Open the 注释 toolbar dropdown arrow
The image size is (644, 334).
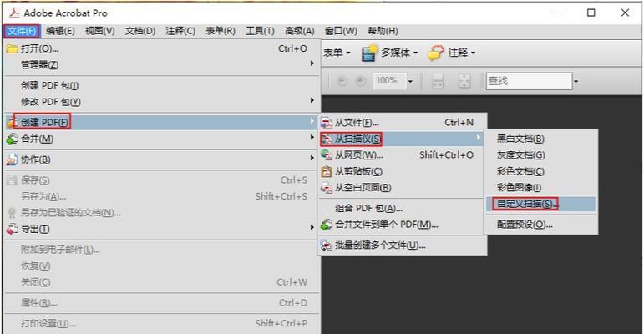473,53
